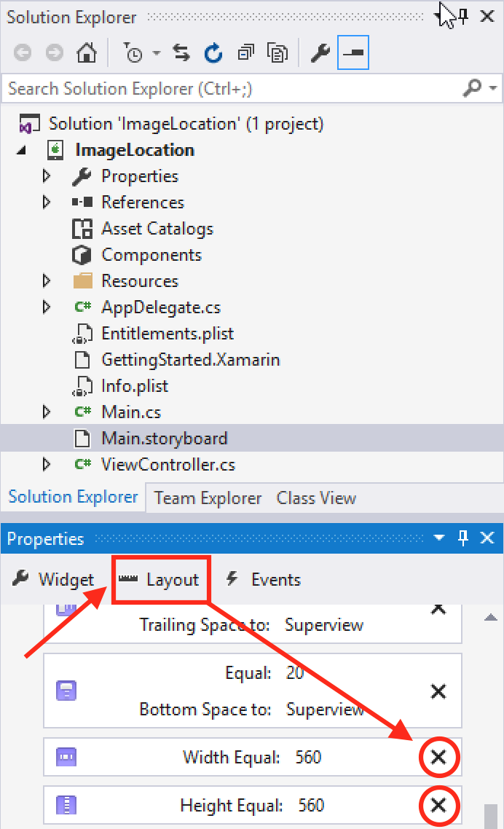This screenshot has height=829, width=504.
Task: Click bottom space constraint icon
Action: 66,691
